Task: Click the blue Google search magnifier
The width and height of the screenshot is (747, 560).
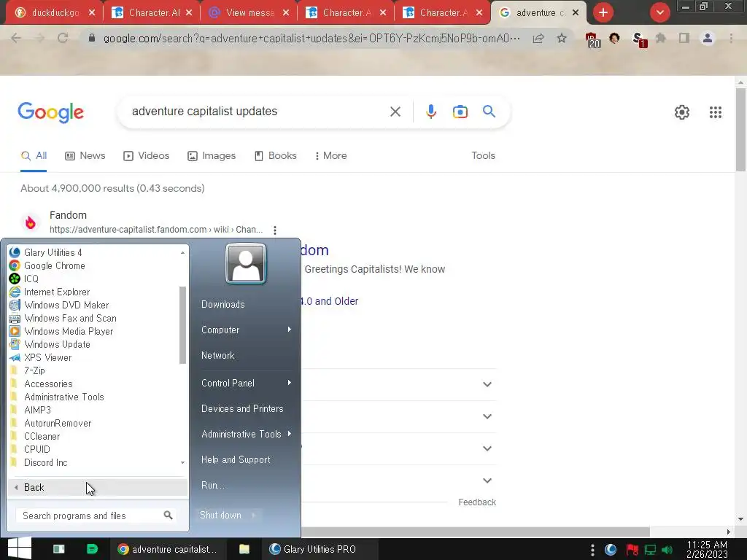Action: point(489,112)
